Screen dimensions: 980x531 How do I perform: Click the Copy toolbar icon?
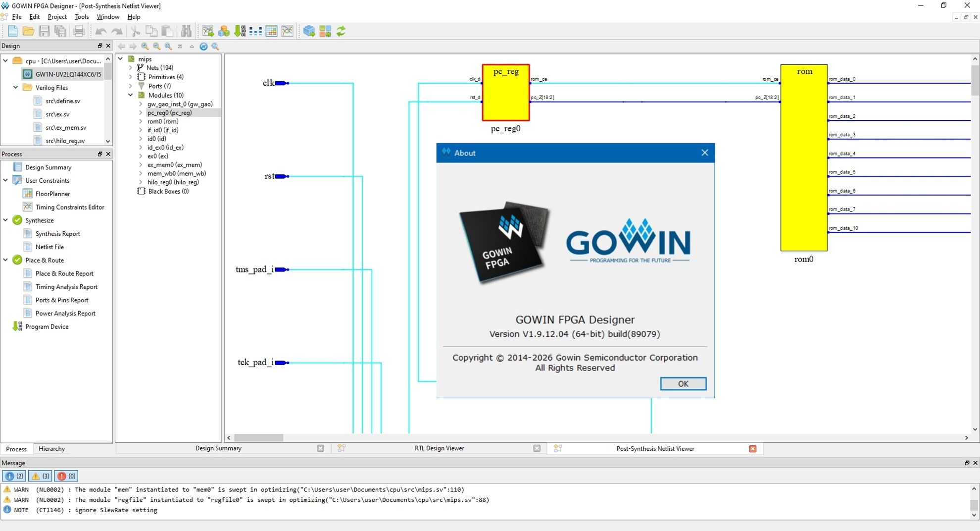click(151, 31)
